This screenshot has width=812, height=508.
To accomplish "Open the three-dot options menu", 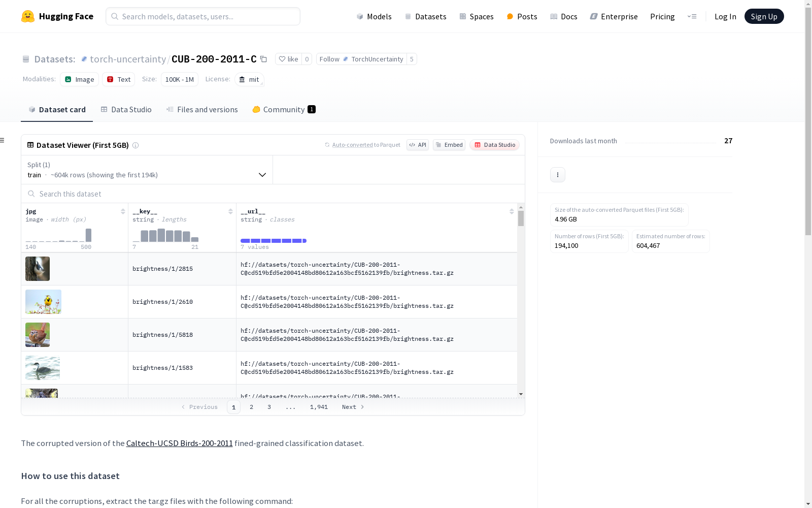I will tap(558, 175).
